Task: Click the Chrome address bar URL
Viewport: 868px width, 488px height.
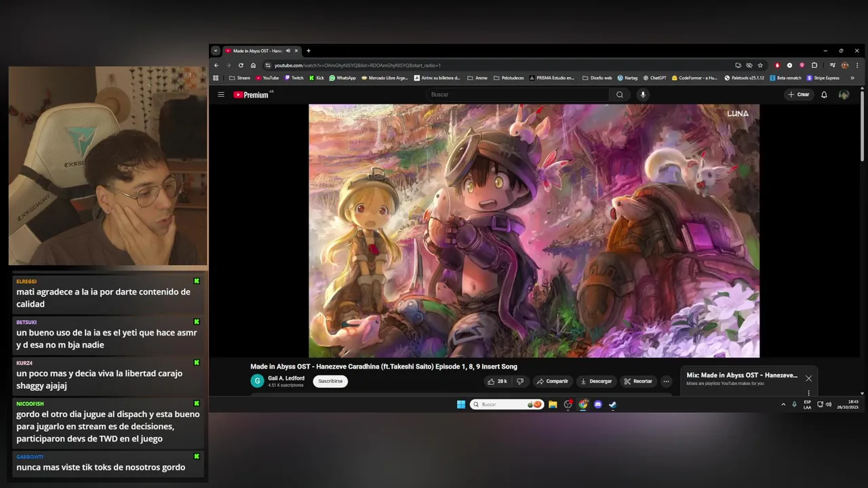Action: 357,65
